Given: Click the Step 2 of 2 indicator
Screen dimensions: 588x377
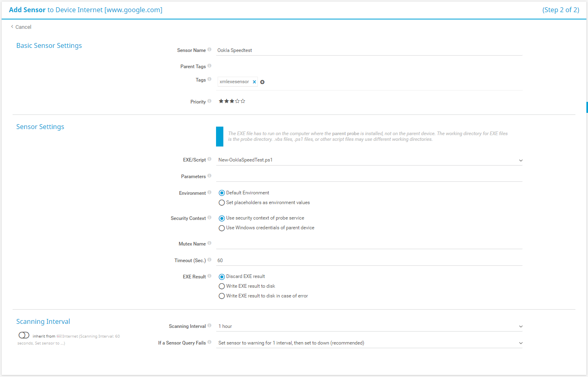Looking at the screenshot, I should [x=561, y=10].
